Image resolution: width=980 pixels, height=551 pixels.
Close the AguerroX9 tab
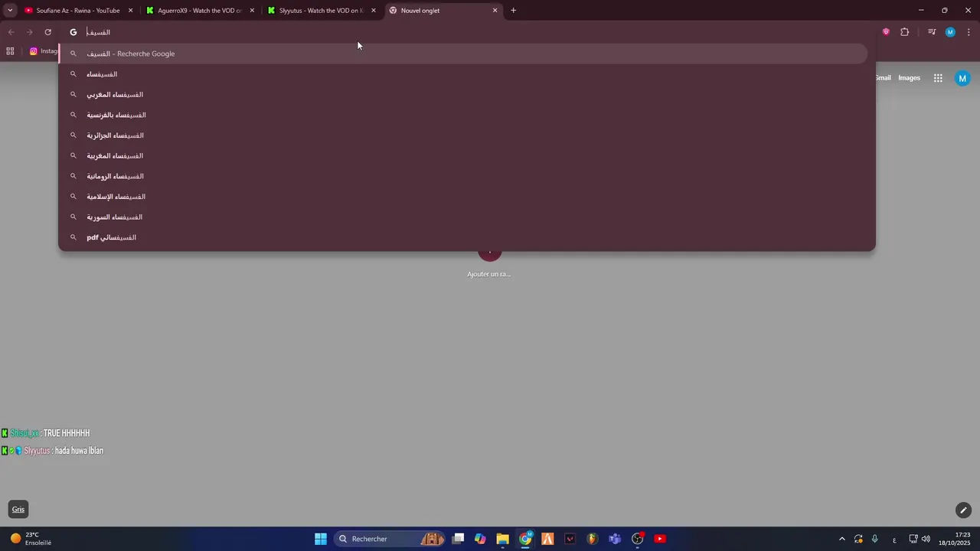click(252, 11)
